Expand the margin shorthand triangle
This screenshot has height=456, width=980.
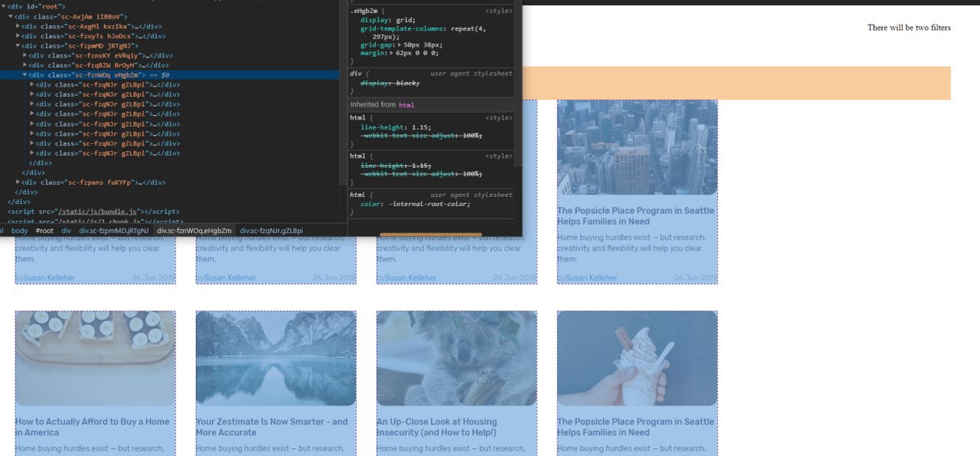[391, 53]
